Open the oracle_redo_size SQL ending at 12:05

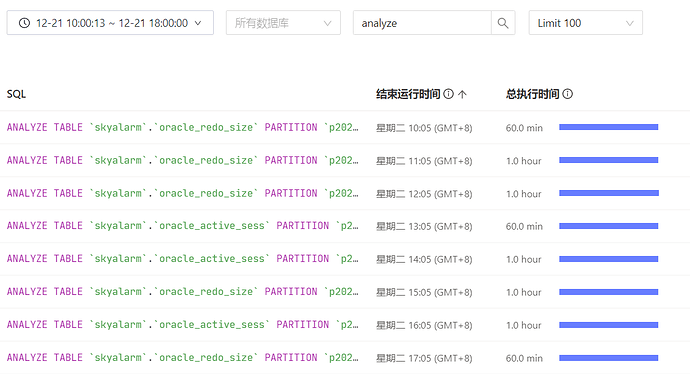183,194
